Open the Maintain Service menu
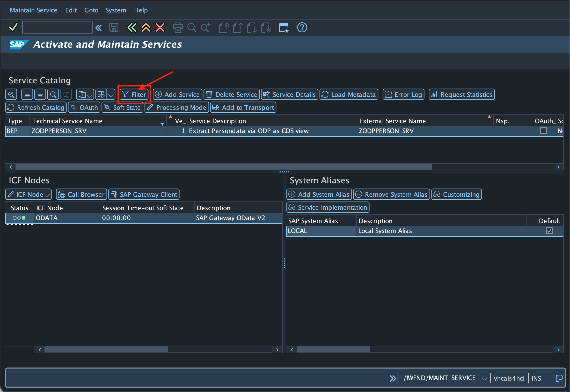This screenshot has height=392, width=570. tap(33, 10)
